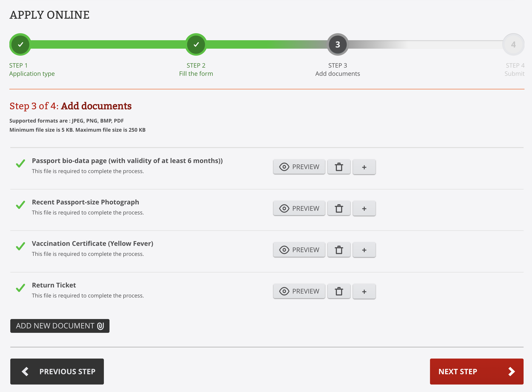
Task: Preview the Passport bio-data page document
Action: click(299, 167)
